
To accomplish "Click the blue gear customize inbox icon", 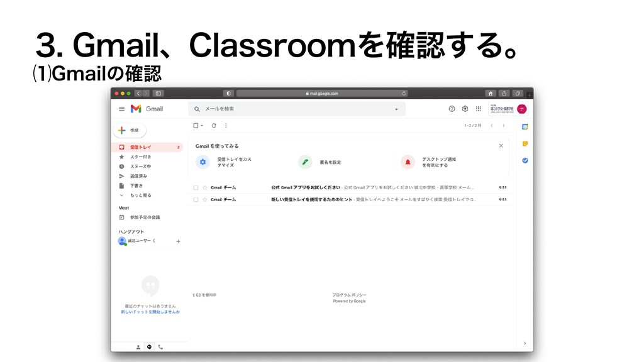I will [203, 162].
